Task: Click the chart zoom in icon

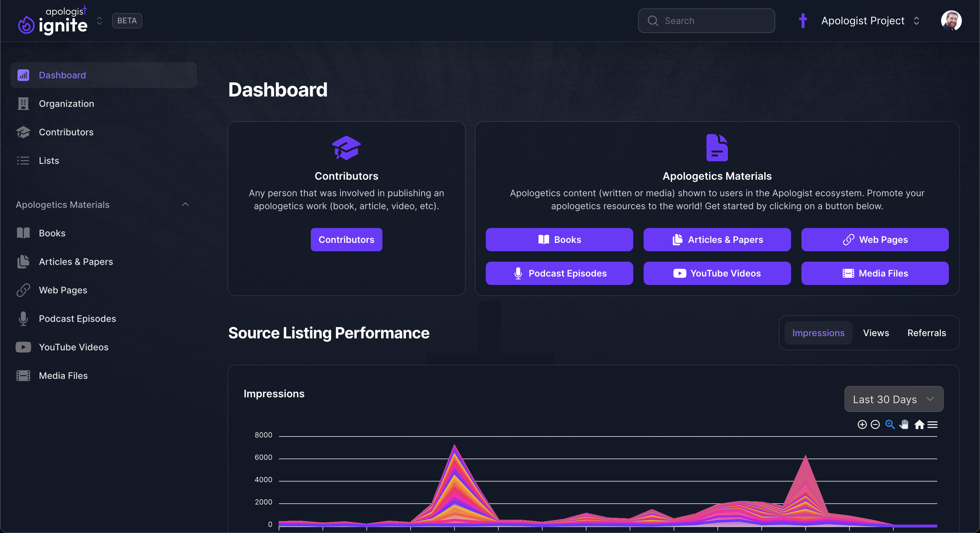Action: 862,424
